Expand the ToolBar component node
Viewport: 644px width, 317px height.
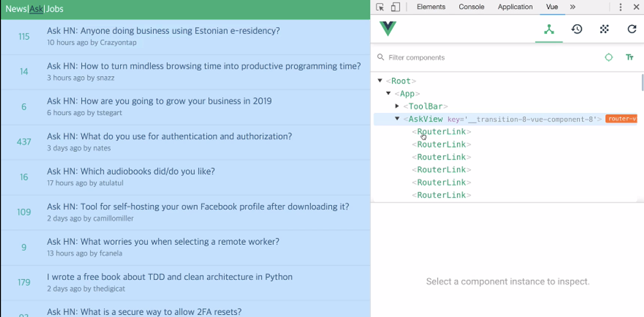397,106
